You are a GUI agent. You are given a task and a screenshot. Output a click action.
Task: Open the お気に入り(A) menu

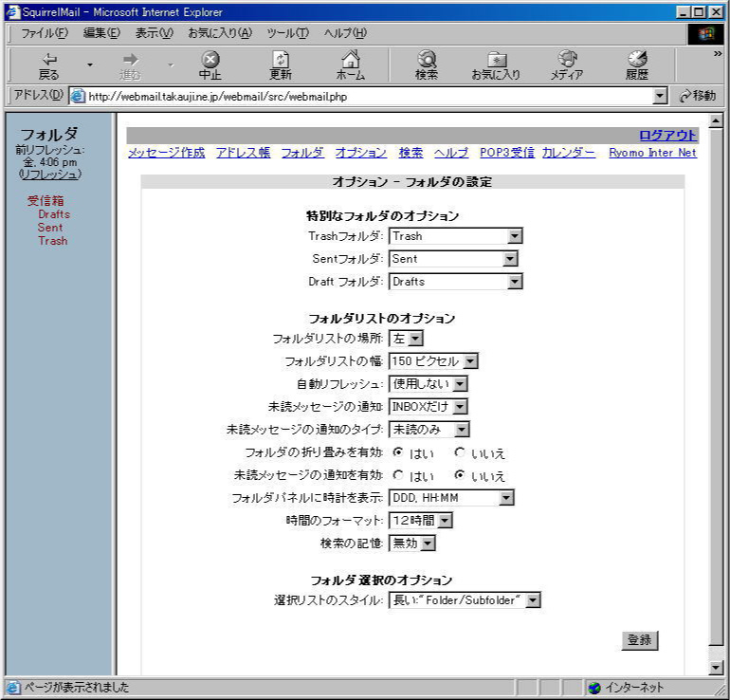tap(220, 33)
